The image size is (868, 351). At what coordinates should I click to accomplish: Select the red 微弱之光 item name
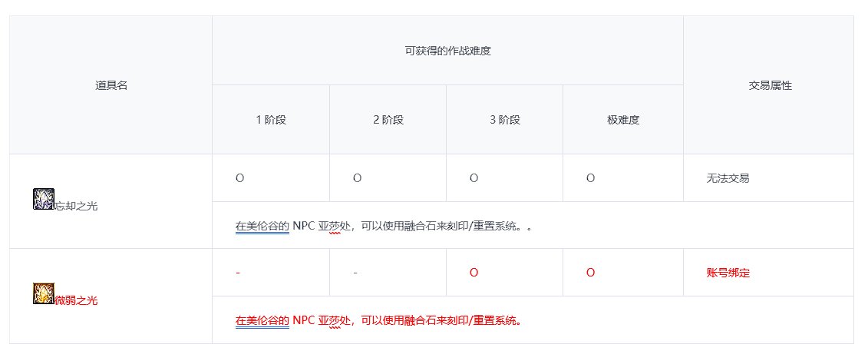pos(76,300)
